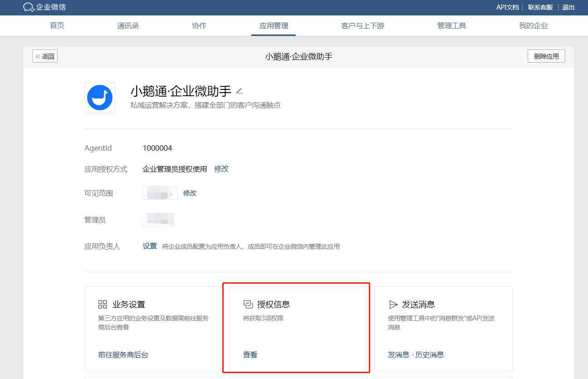Click the 企业管理员授权使用 text
Viewport: 588px width, 379px height.
click(x=175, y=169)
